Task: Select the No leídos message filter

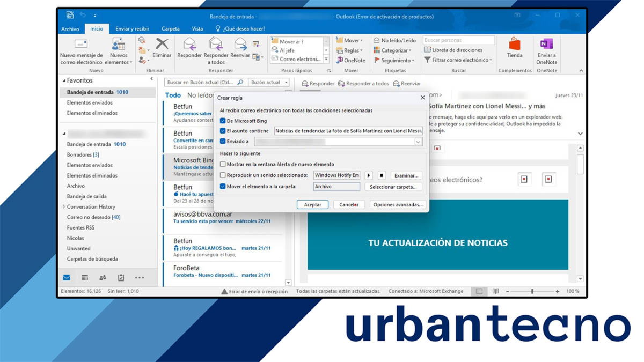Action: point(198,94)
